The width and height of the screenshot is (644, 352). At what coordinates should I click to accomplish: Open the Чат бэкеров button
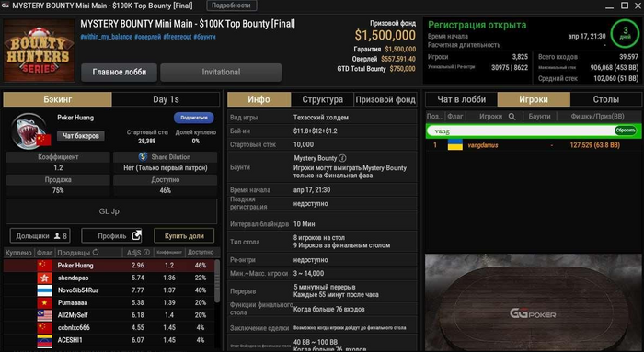click(81, 136)
